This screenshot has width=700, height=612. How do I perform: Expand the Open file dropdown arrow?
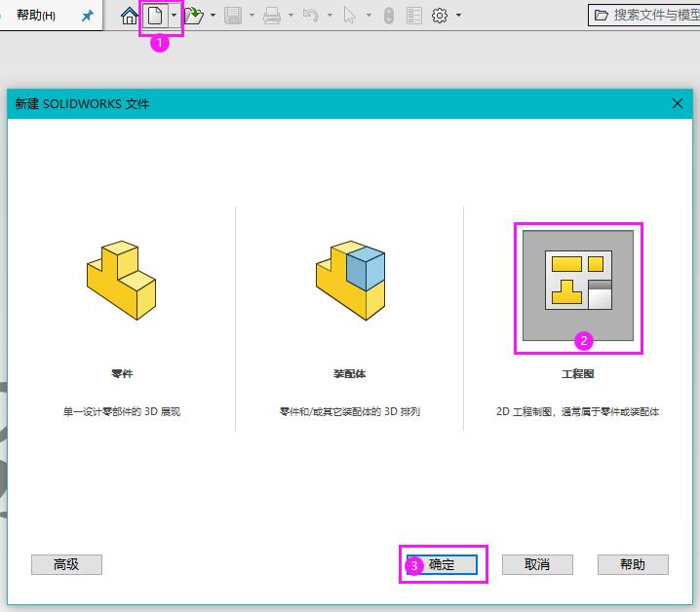[213, 16]
